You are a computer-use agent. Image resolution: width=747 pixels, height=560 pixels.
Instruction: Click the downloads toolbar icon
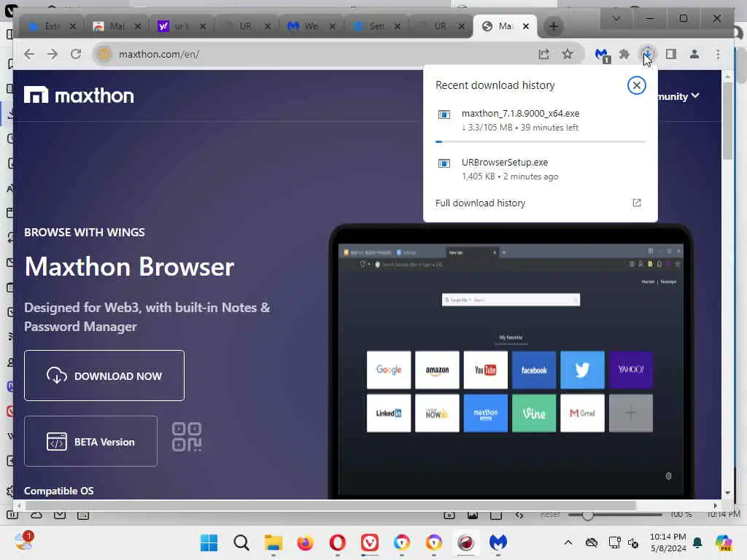(648, 54)
